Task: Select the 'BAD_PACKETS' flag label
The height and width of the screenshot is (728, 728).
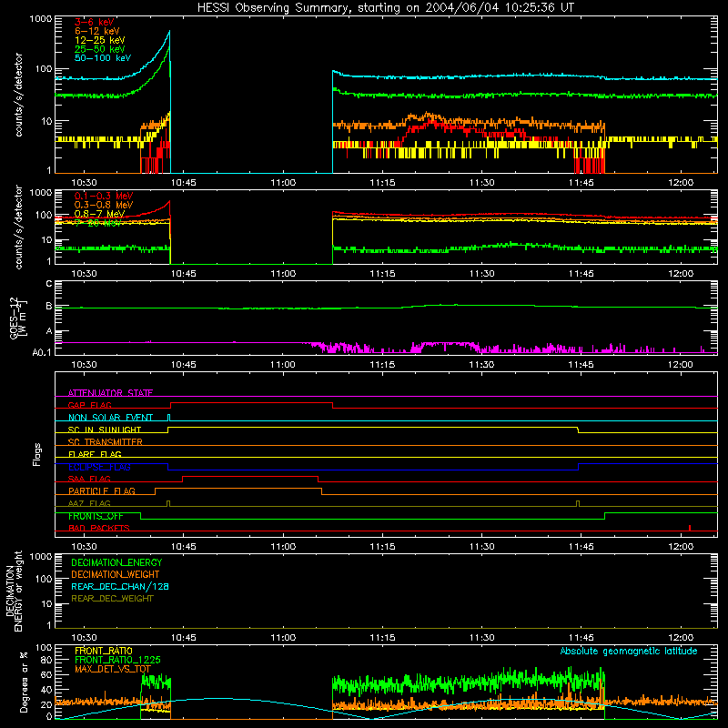Action: click(99, 528)
